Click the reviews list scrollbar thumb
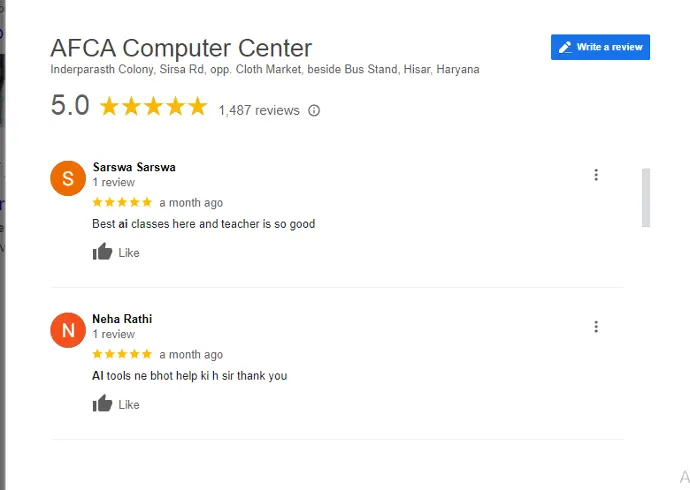 (646, 197)
